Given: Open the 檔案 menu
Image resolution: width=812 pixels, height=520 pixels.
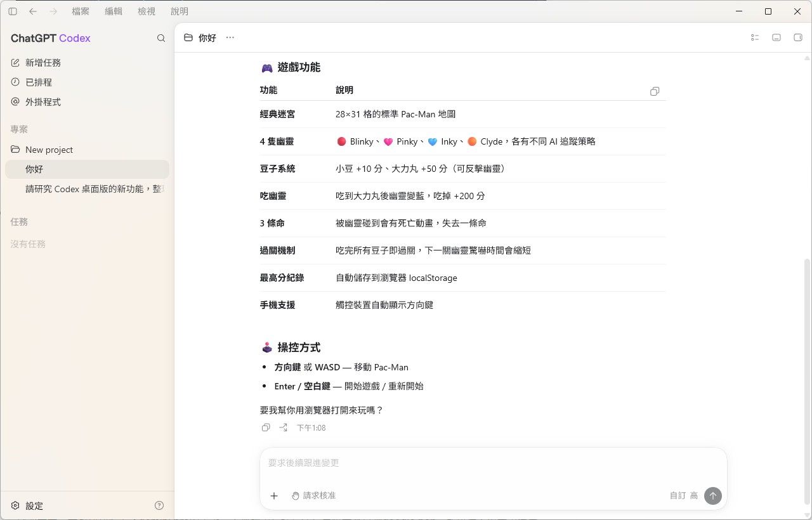Looking at the screenshot, I should pyautogui.click(x=81, y=11).
